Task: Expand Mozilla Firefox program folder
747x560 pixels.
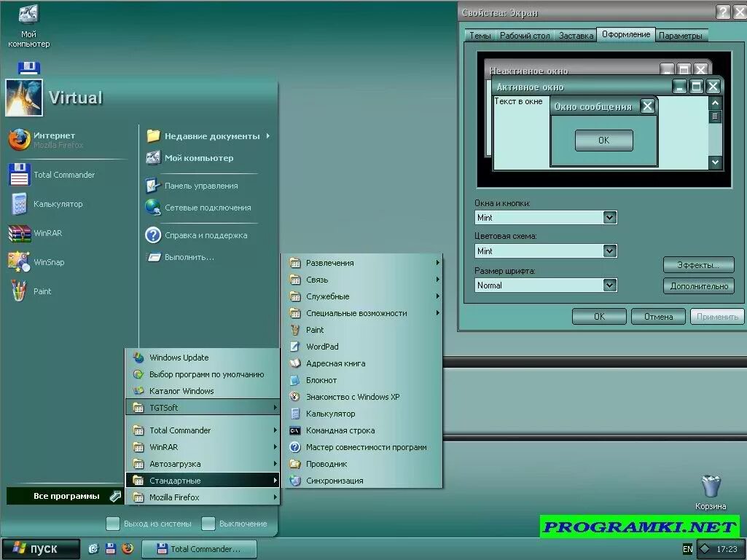Action: coord(203,497)
